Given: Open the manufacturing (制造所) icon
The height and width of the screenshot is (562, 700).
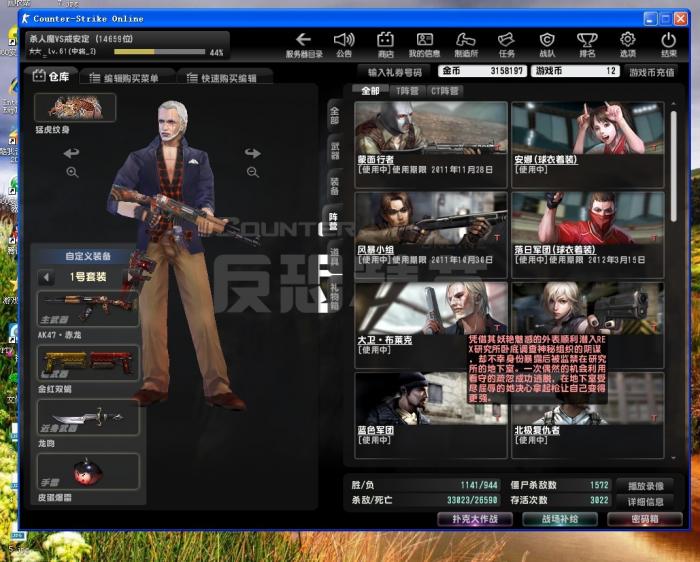Looking at the screenshot, I should click(466, 45).
